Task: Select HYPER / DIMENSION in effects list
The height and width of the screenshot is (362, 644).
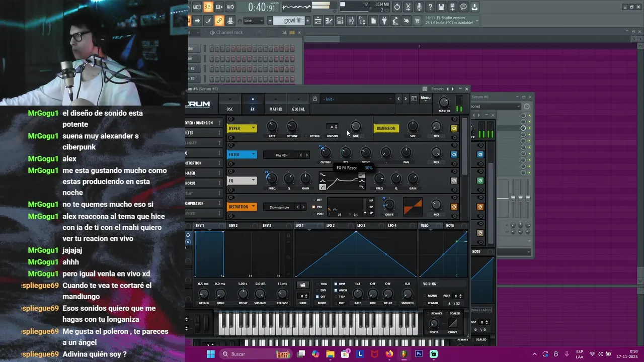Action: (x=203, y=123)
